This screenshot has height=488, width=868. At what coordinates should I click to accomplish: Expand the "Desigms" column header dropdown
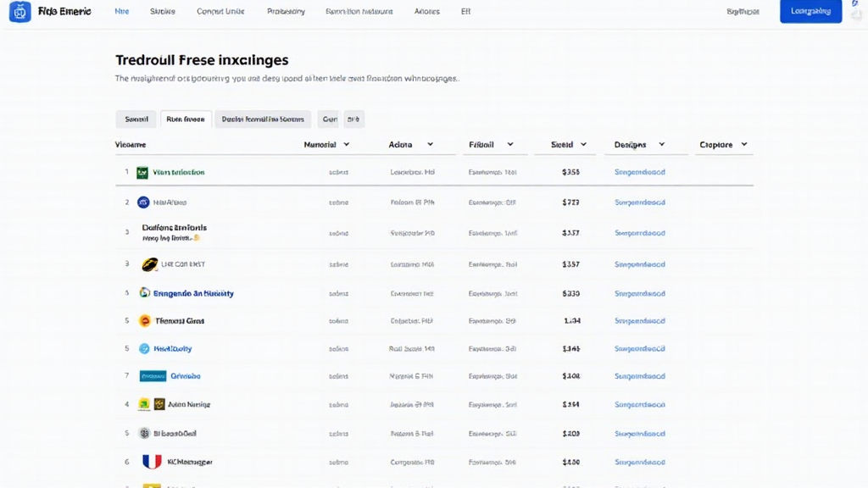point(661,145)
